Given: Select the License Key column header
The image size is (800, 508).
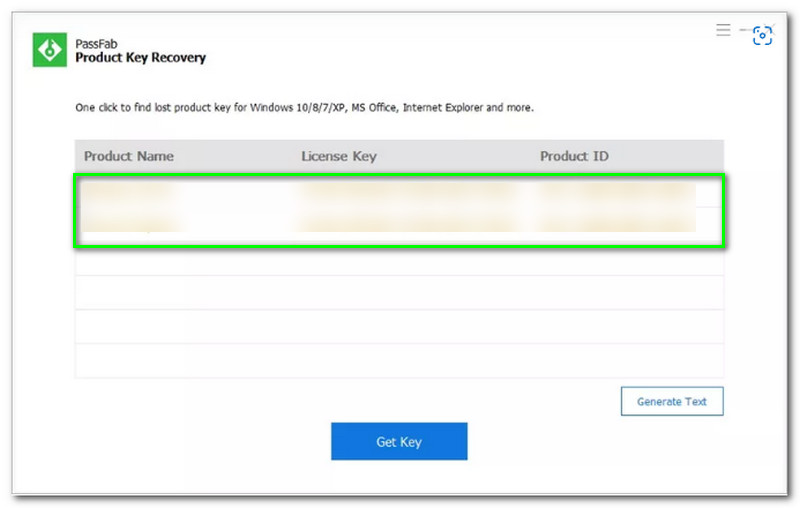Looking at the screenshot, I should pos(339,156).
